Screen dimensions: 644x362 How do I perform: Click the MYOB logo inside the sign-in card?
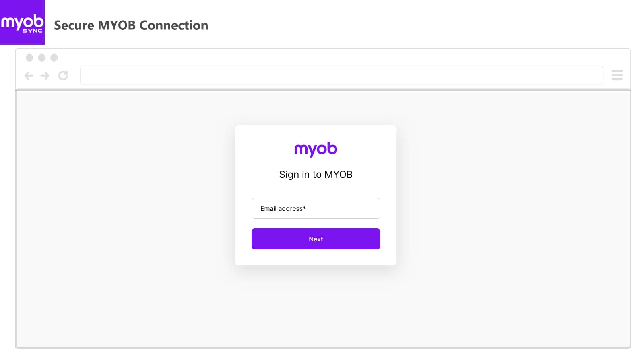click(x=316, y=149)
